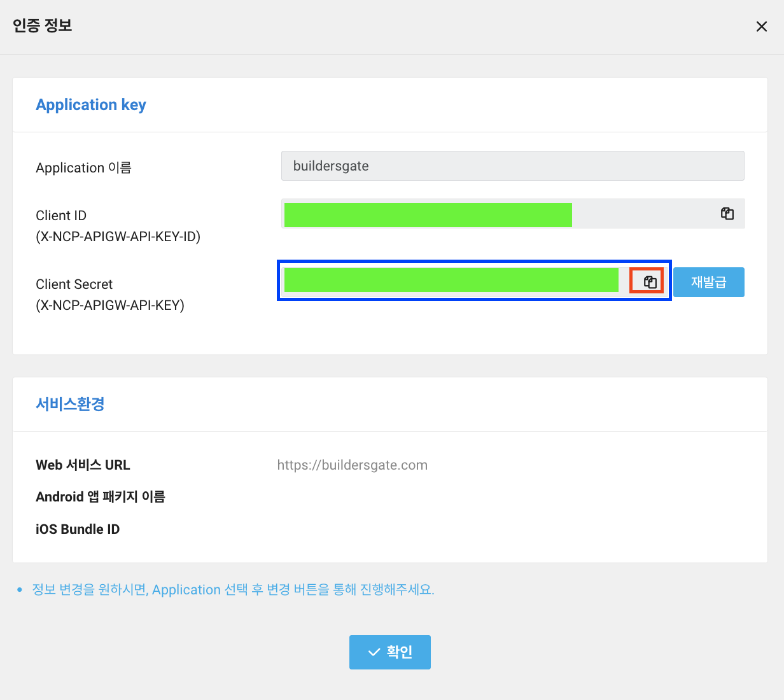Click the Application key section heading
784x700 pixels.
[x=91, y=105]
